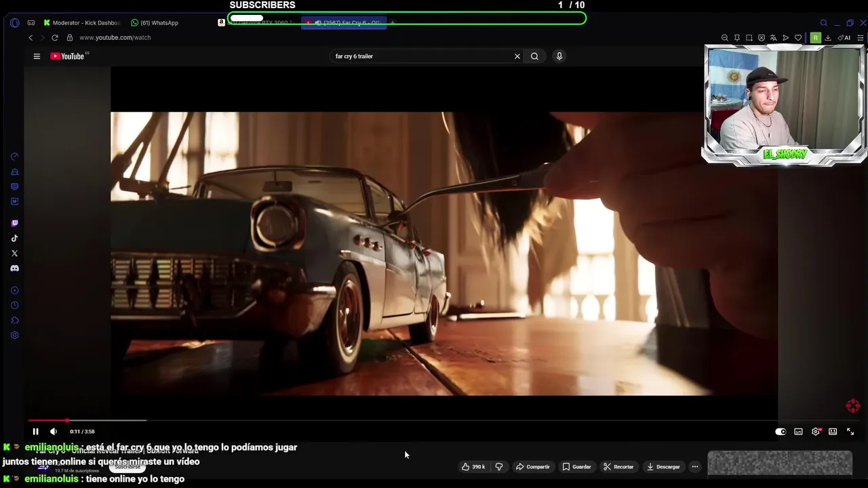
Task: Bookmark page with the heart icon
Action: click(798, 38)
